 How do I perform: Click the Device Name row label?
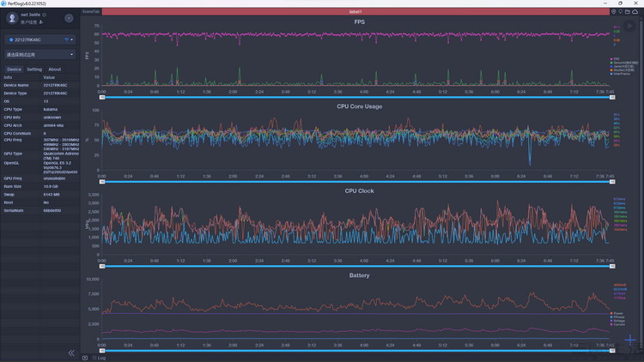16,86
